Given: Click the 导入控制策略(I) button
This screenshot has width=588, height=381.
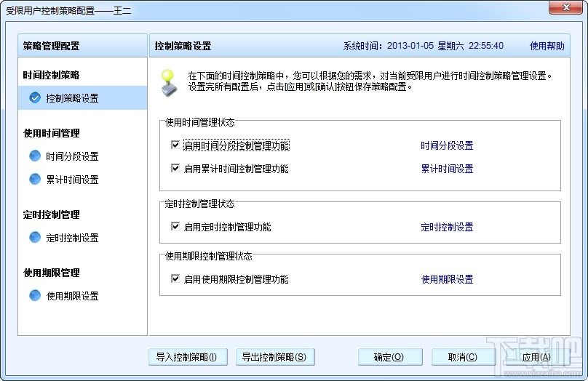Looking at the screenshot, I should pyautogui.click(x=188, y=357).
